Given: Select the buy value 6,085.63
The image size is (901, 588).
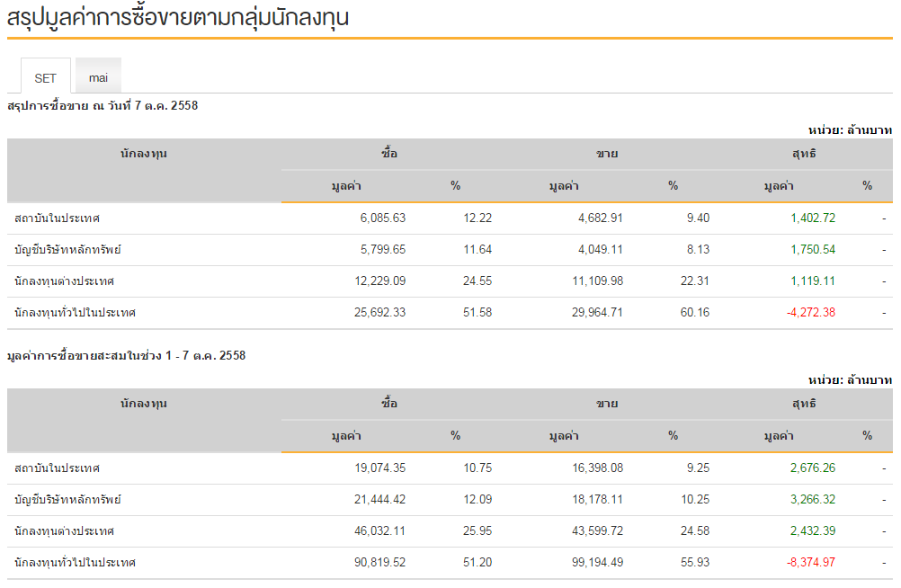Looking at the screenshot, I should (x=382, y=218).
